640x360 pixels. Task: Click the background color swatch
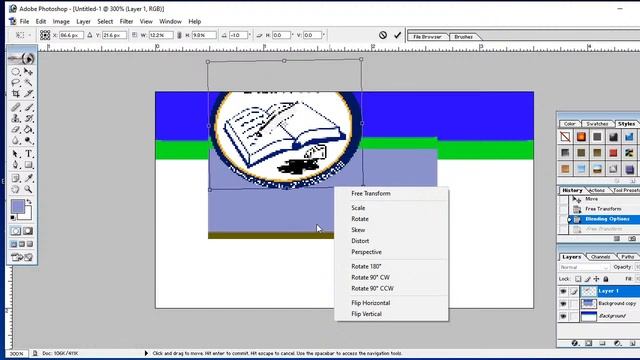coord(27,215)
